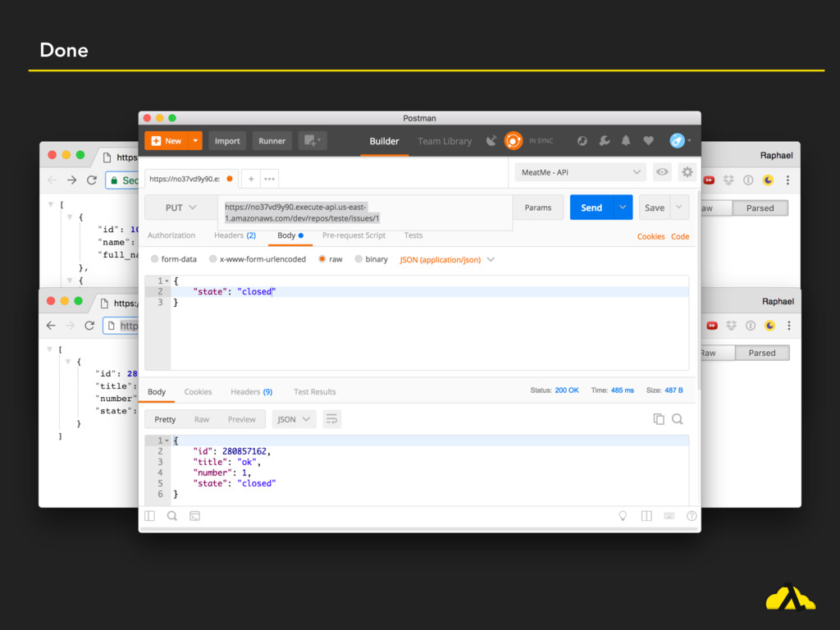Click the Params button
840x630 pixels.
538,208
